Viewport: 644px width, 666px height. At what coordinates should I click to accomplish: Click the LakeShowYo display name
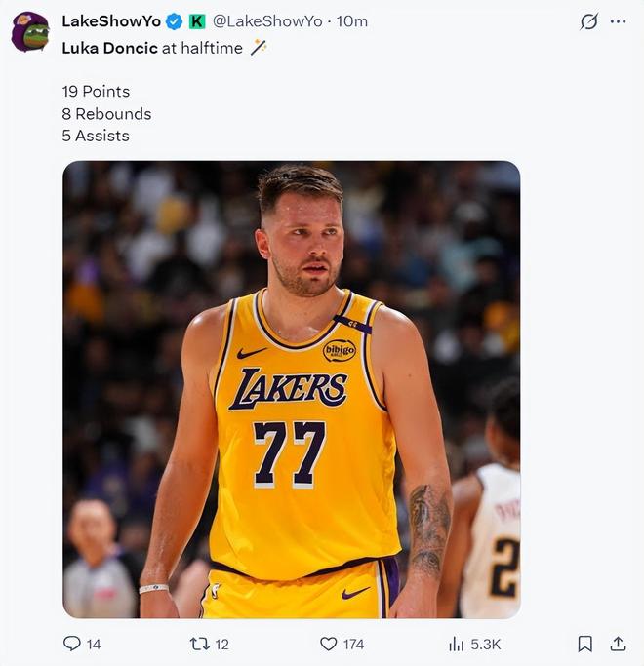(110, 20)
